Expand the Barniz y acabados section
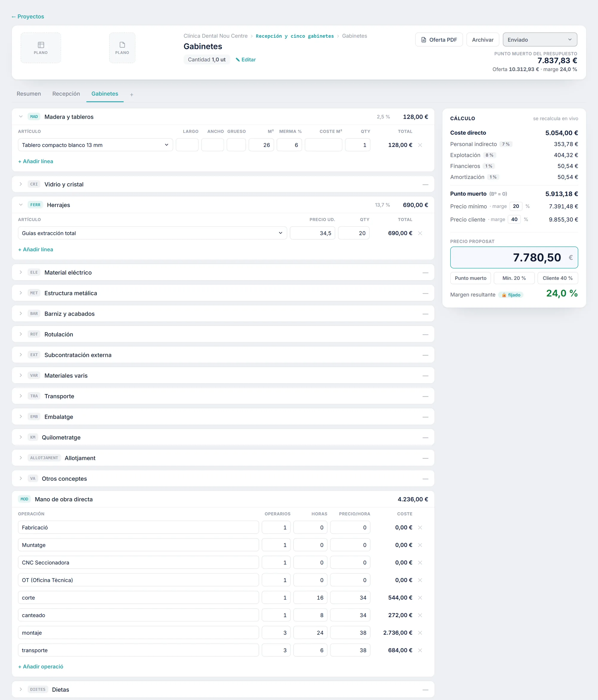598x700 pixels. (21, 314)
